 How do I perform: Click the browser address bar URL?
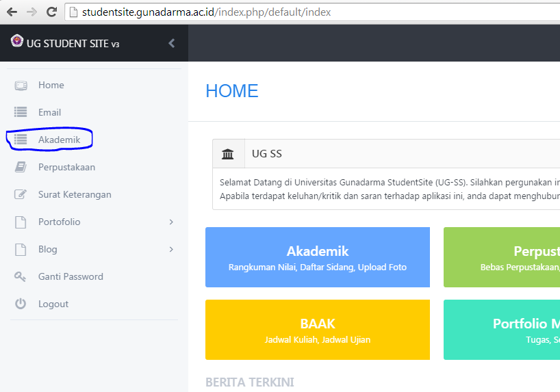207,12
